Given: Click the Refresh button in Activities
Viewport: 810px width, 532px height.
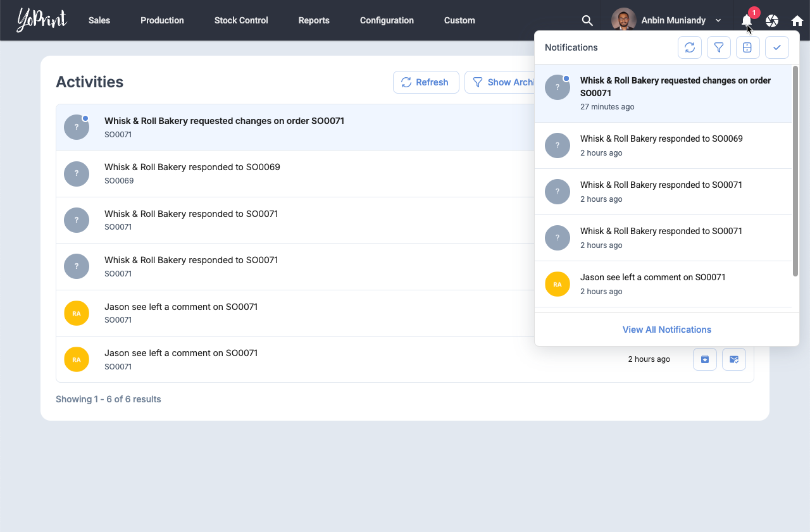Looking at the screenshot, I should tap(426, 82).
